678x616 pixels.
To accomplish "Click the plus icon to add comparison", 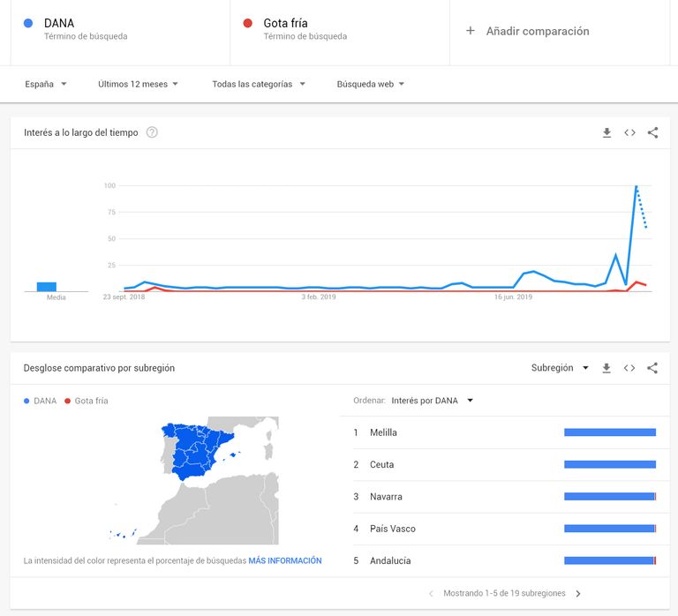I will pos(471,31).
